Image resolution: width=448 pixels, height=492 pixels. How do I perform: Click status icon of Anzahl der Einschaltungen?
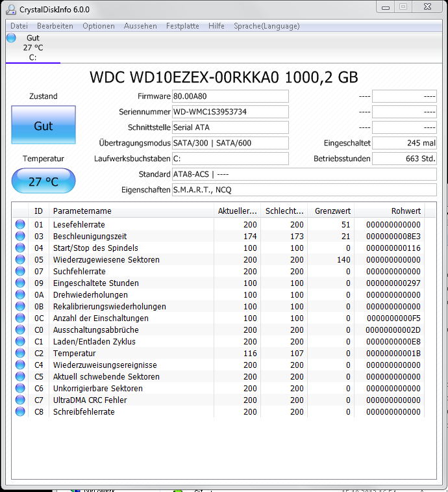[x=20, y=318]
